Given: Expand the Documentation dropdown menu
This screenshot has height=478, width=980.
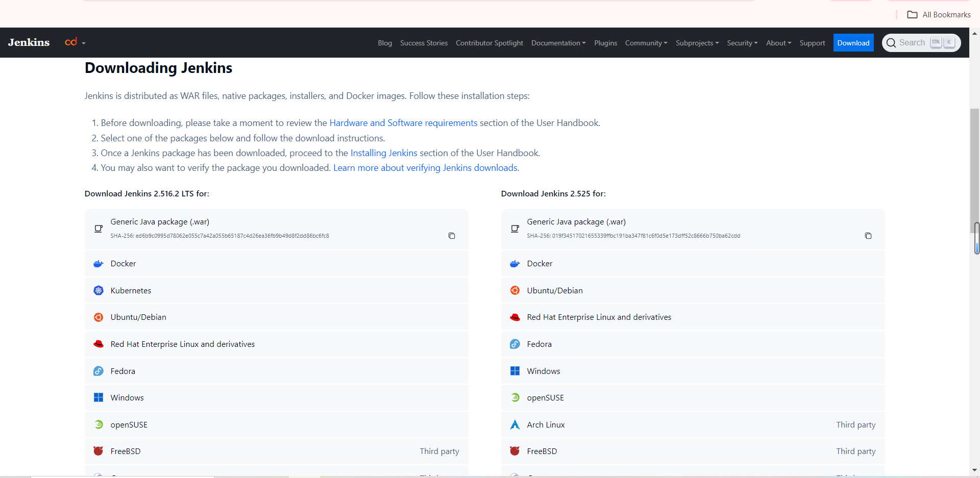Looking at the screenshot, I should click(x=558, y=43).
